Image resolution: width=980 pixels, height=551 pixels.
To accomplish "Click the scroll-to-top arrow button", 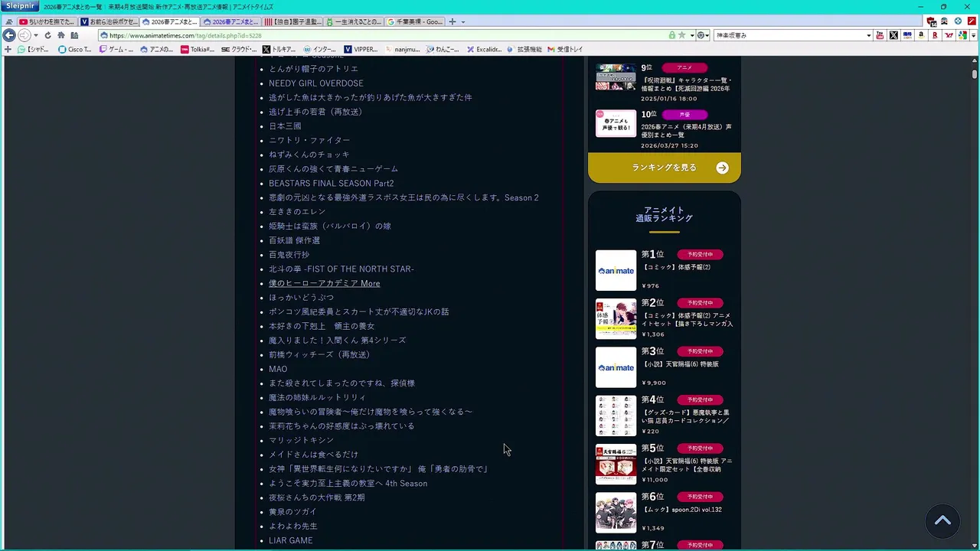I will [942, 521].
